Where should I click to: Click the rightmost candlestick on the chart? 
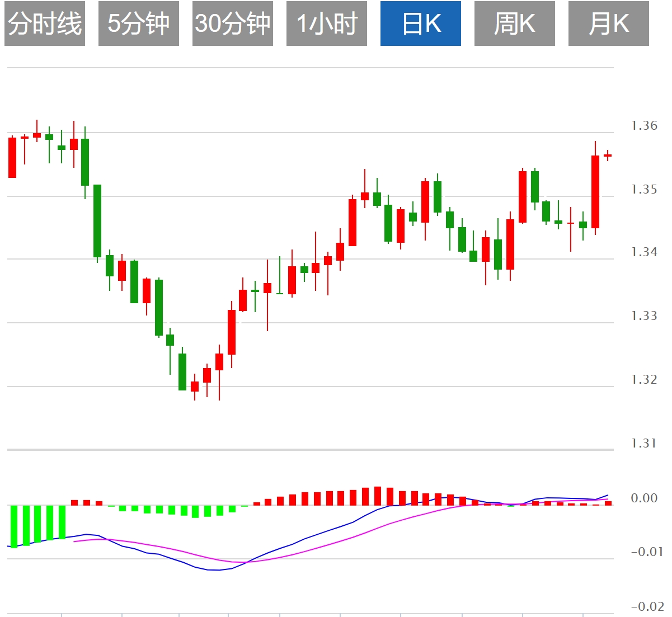(x=608, y=156)
